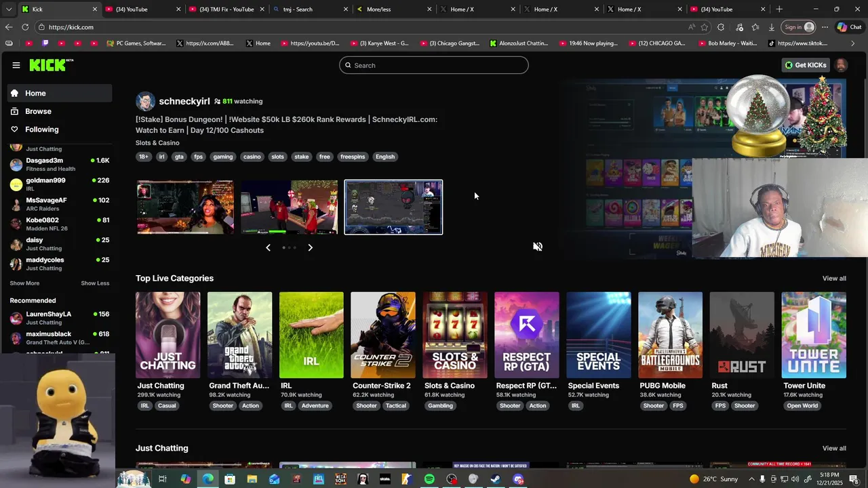Open maximusblack recommended channel

[x=60, y=338]
